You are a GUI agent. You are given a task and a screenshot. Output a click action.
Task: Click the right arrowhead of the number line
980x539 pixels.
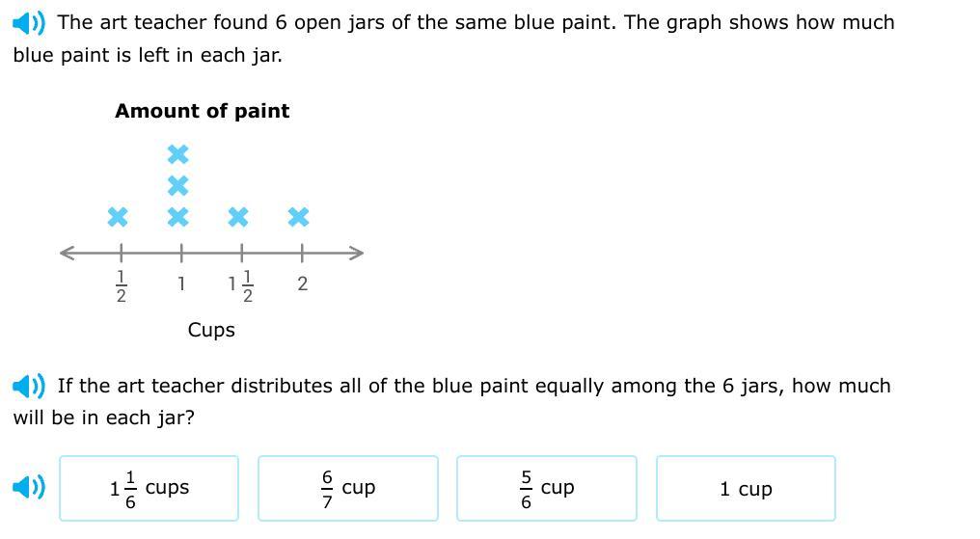(356, 253)
